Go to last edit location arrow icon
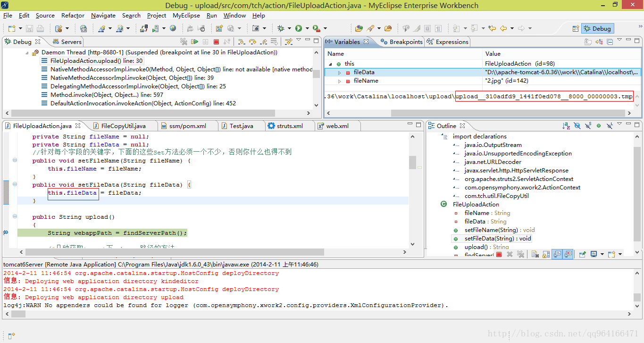 tap(492, 28)
